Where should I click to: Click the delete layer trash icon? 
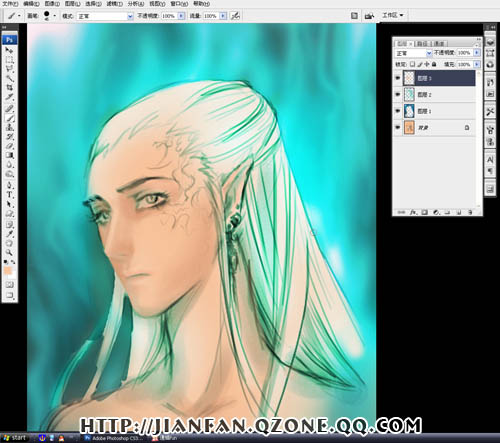tap(470, 212)
